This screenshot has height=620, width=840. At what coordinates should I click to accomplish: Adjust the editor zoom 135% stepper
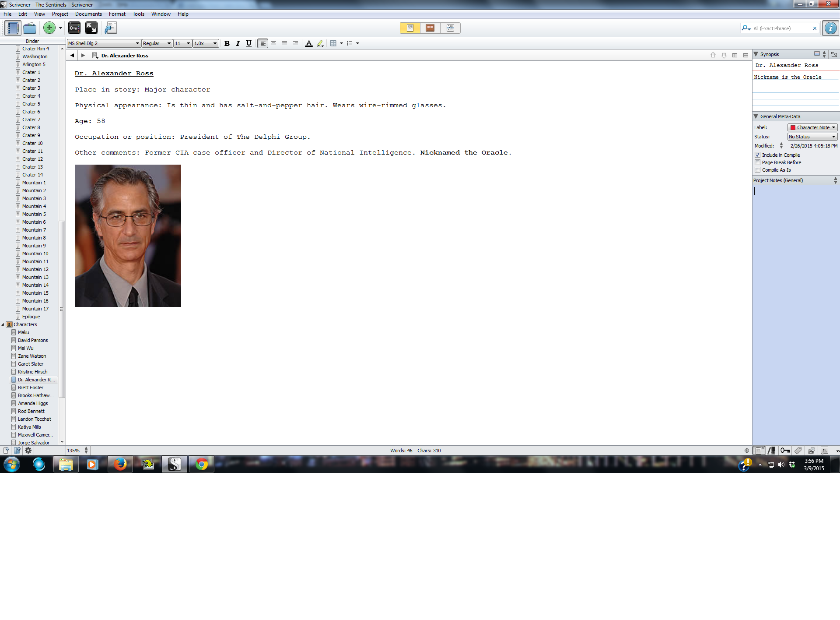pos(86,450)
